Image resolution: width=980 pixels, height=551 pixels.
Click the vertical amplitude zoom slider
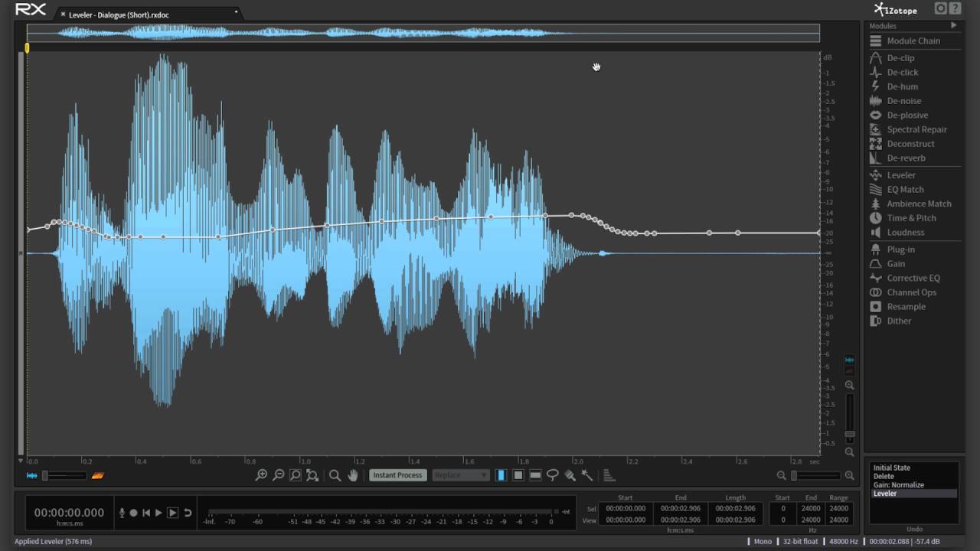pyautogui.click(x=849, y=418)
